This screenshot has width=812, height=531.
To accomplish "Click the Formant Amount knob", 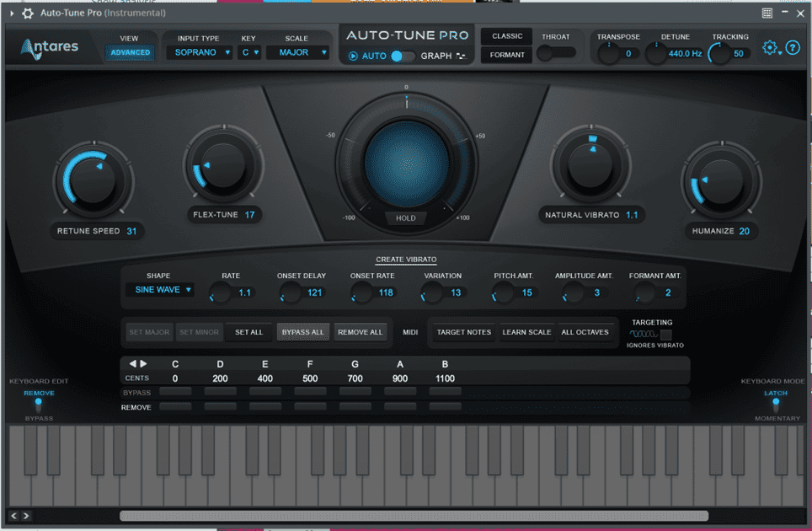I will click(644, 292).
